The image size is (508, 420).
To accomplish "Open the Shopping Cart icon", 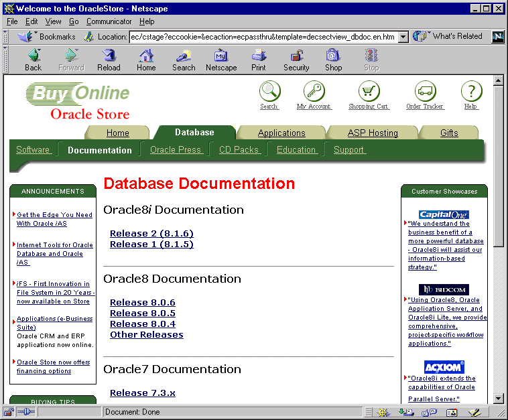I will (369, 91).
